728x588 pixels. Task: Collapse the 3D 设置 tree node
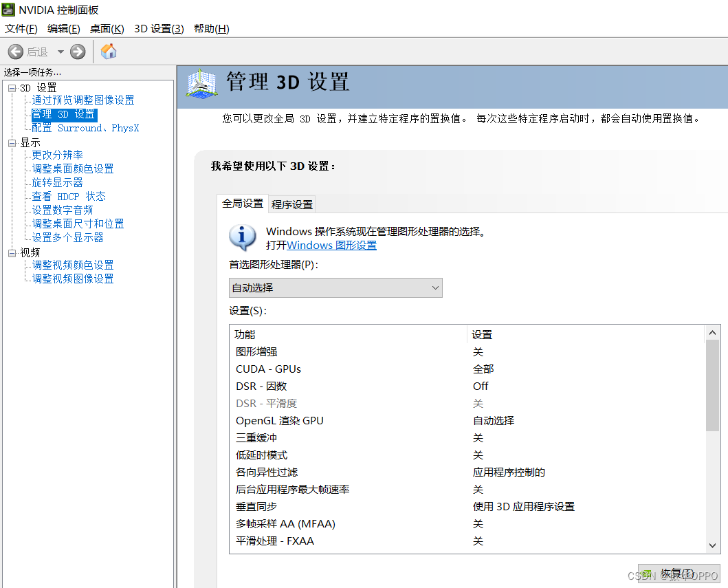click(x=12, y=88)
